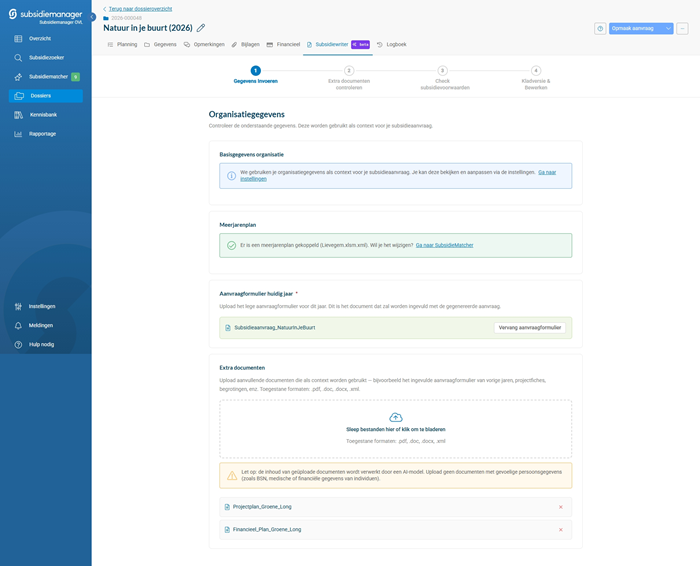Click the Hulp nodig question icon
This screenshot has width=700, height=566.
pos(18,345)
